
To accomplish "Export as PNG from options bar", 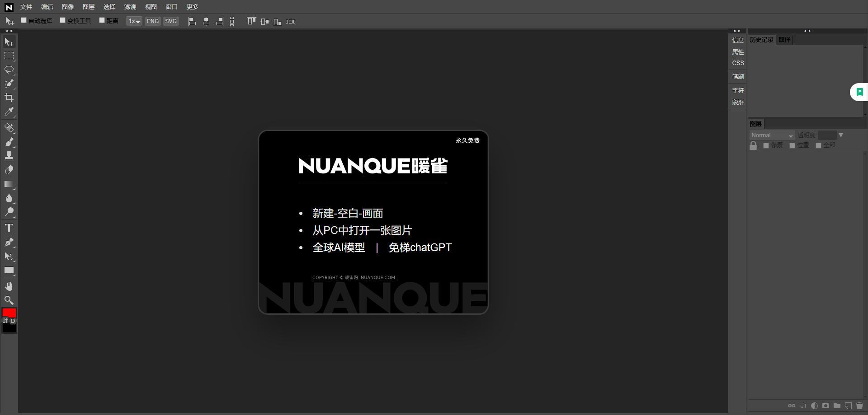I will (153, 21).
